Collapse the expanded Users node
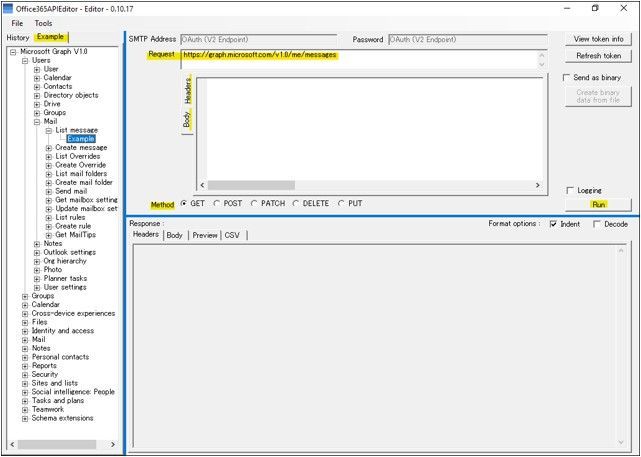Screen dimensions: 641x457 tap(25, 60)
